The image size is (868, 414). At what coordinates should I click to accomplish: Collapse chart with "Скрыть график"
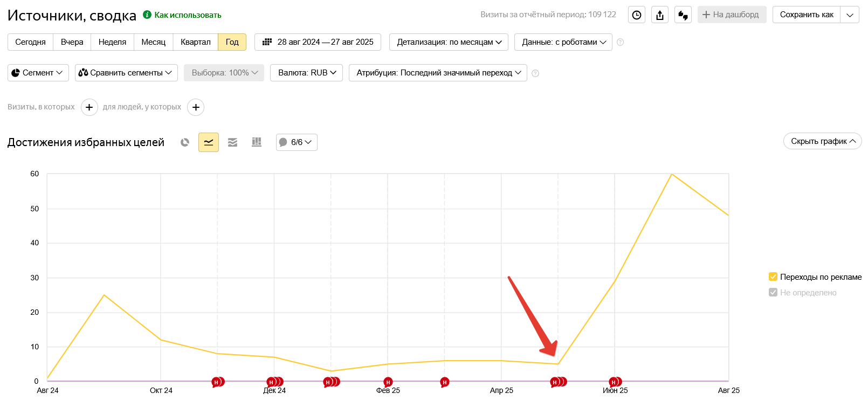pos(822,141)
